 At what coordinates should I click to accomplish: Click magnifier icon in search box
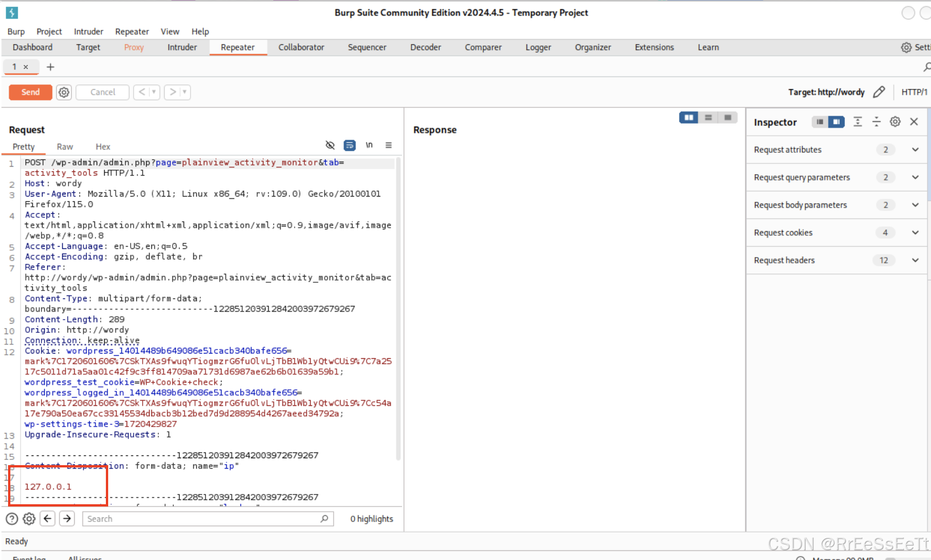click(325, 519)
